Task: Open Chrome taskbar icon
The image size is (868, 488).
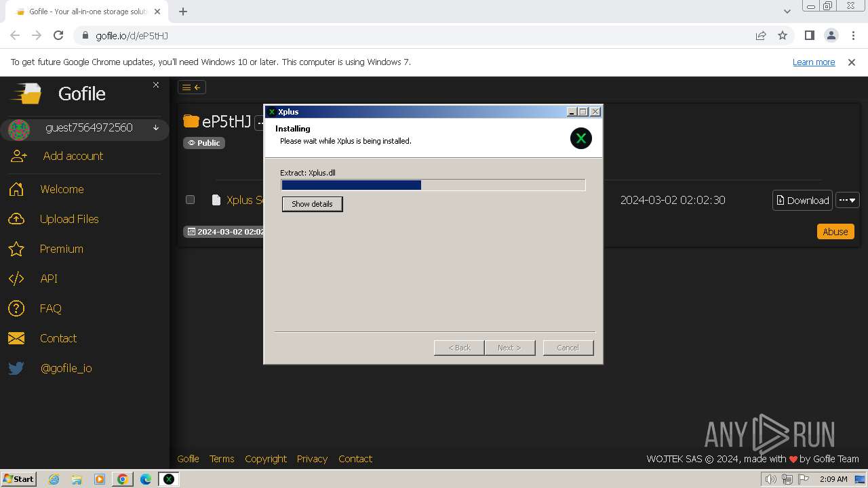Action: [x=122, y=479]
